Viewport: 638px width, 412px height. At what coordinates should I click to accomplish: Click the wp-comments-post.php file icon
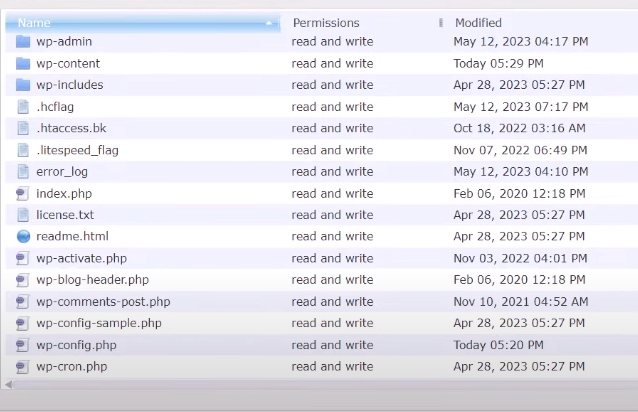click(x=22, y=302)
